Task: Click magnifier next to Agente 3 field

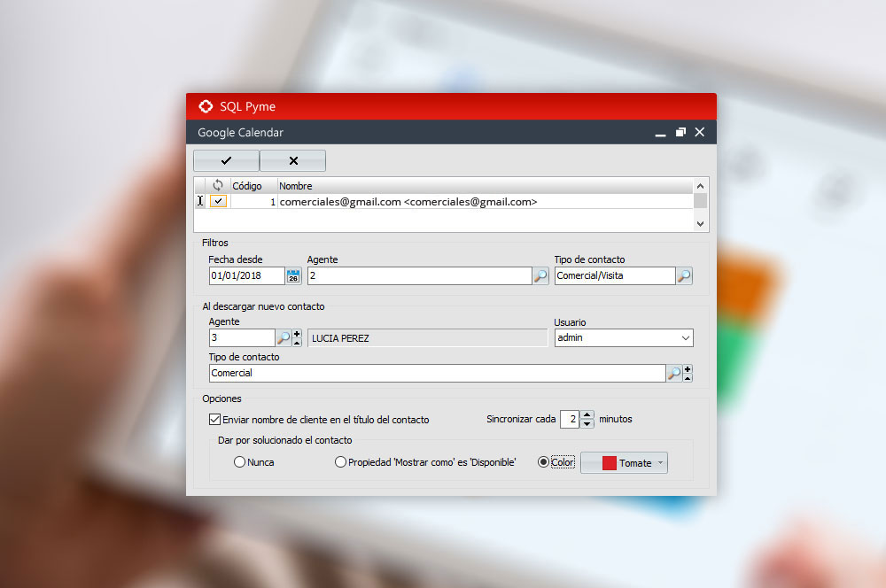Action: point(283,337)
